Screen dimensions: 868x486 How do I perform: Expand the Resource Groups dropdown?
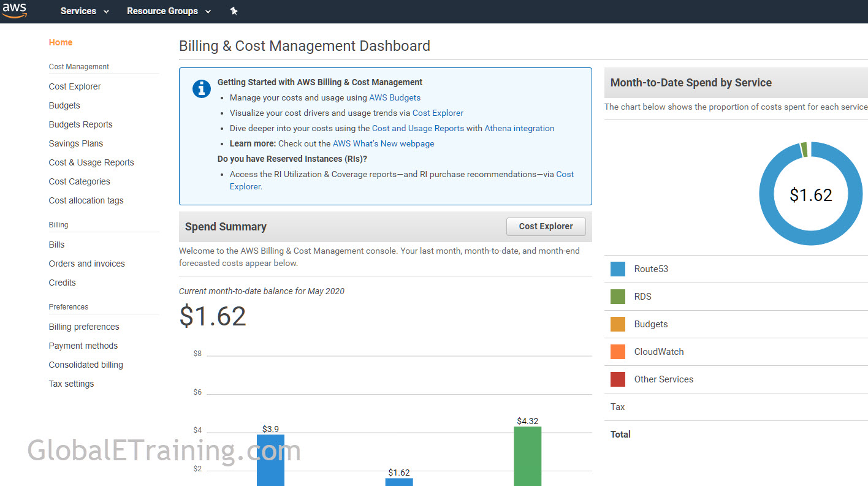(169, 11)
